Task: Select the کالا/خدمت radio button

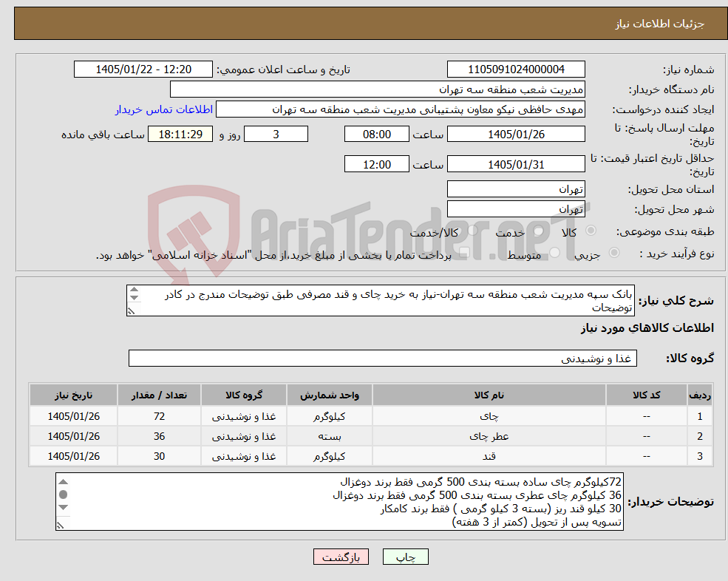Action: (472, 231)
